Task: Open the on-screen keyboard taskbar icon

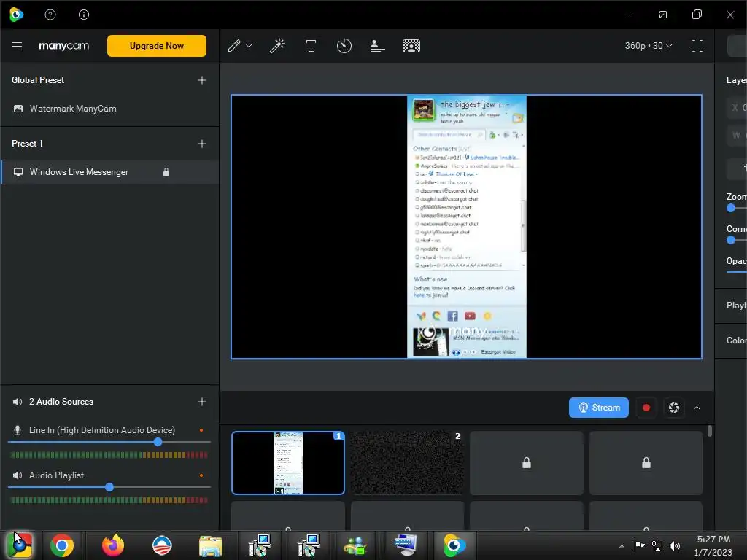Action: coord(405,545)
